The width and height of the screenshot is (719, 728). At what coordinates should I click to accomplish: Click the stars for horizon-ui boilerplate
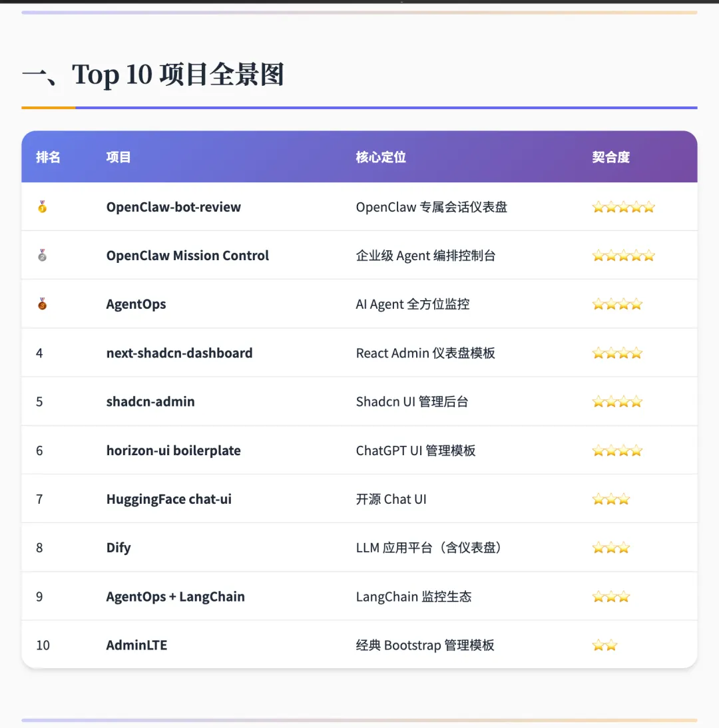[617, 451]
